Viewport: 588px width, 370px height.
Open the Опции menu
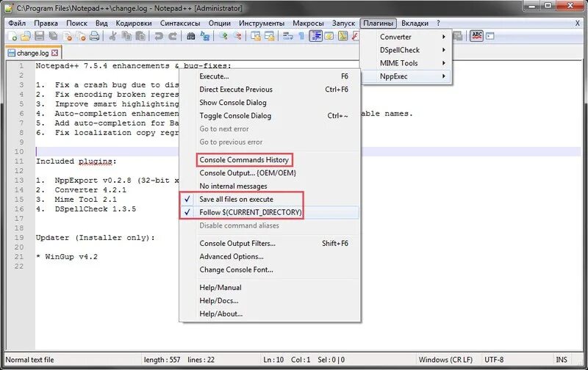tap(219, 23)
